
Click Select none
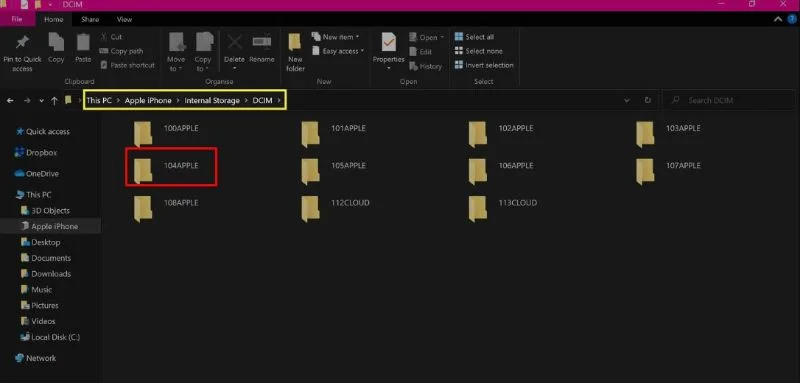[479, 51]
